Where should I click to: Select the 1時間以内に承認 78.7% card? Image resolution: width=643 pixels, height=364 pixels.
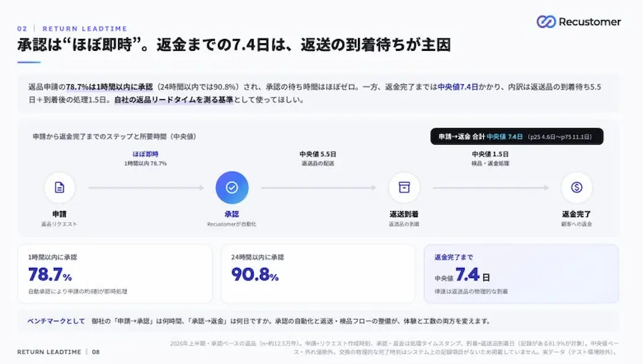tap(115, 274)
